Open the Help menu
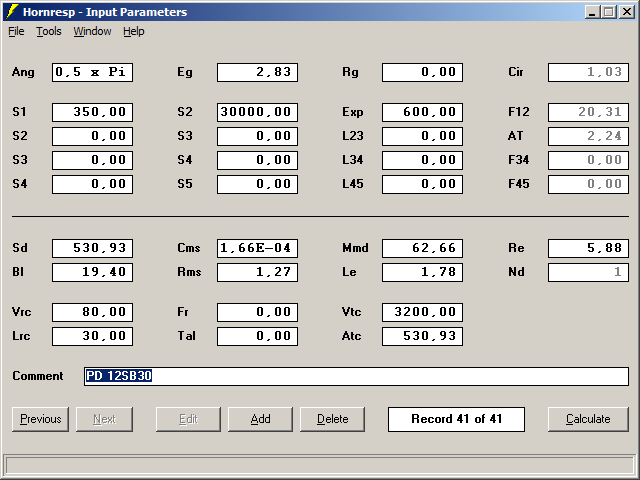 coord(134,31)
